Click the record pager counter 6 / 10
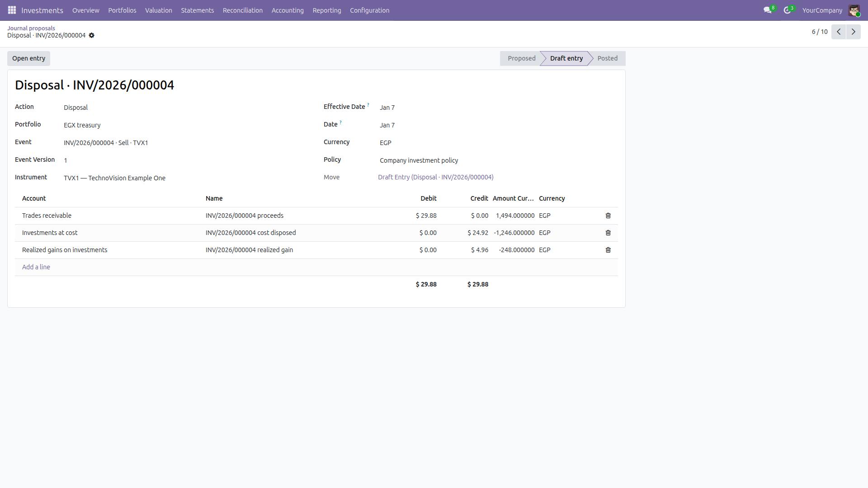The height and width of the screenshot is (488, 868). tap(820, 32)
